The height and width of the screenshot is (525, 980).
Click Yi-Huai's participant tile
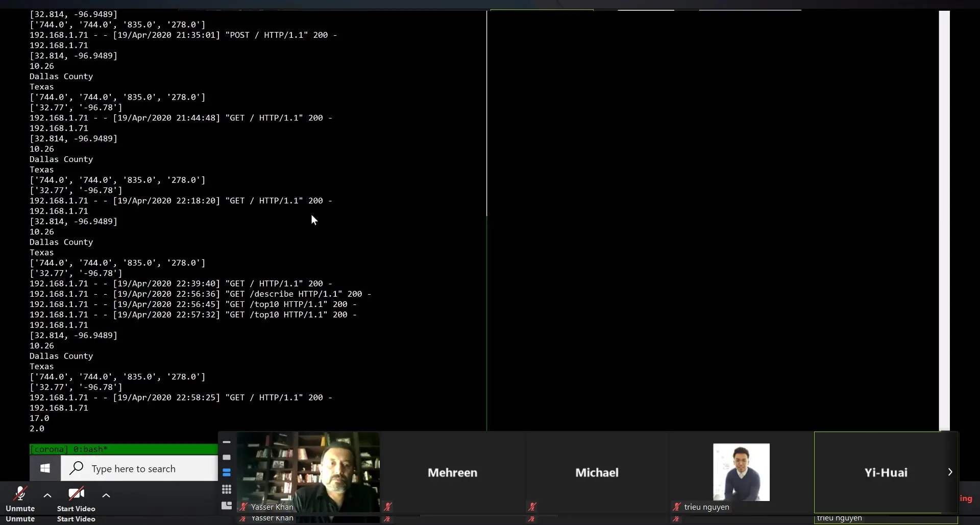tap(886, 472)
